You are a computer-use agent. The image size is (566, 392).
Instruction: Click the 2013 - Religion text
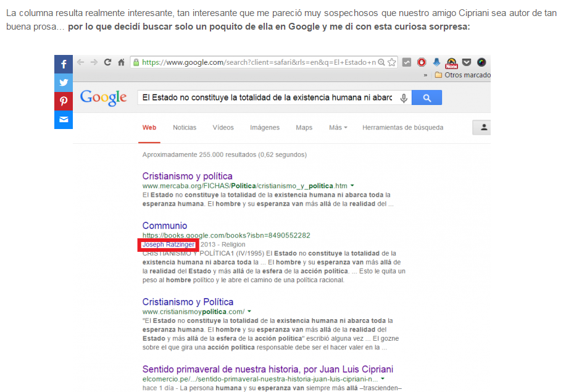223,244
